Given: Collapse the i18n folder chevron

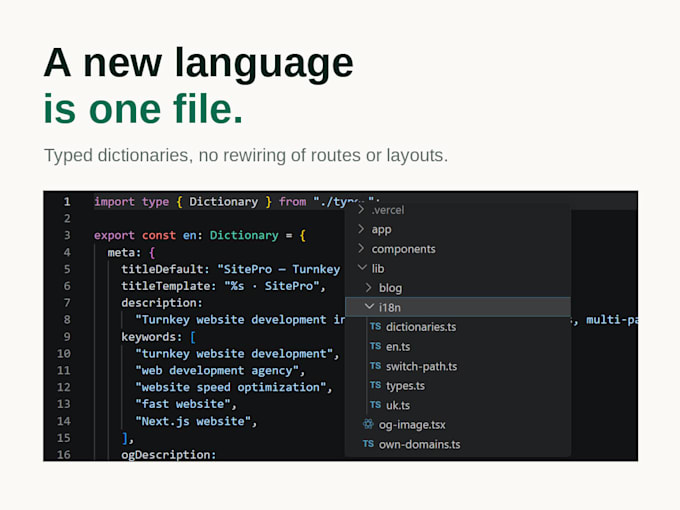Looking at the screenshot, I should point(369,307).
